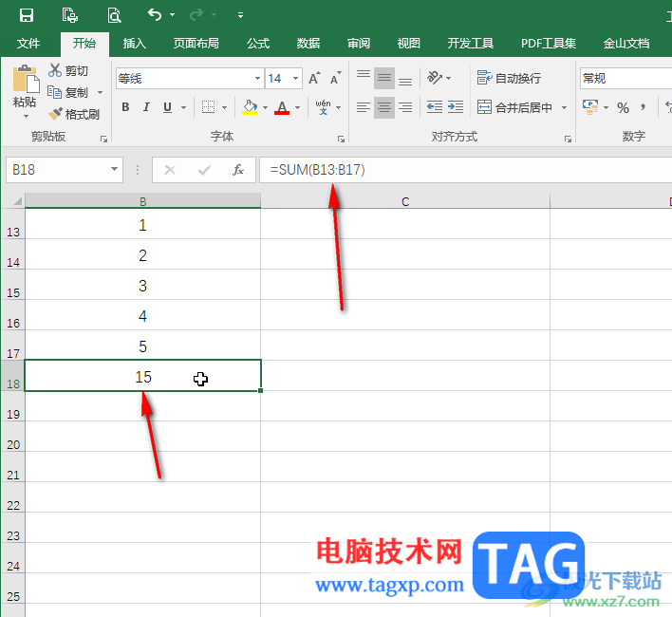Image resolution: width=672 pixels, height=617 pixels.
Task: Open the Name Box dropdown for B18
Action: tap(114, 169)
